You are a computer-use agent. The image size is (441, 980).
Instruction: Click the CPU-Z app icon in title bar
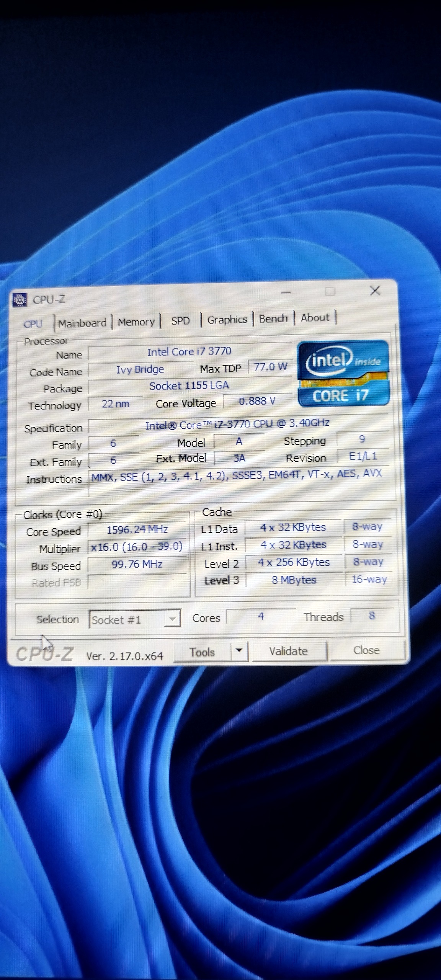[20, 300]
